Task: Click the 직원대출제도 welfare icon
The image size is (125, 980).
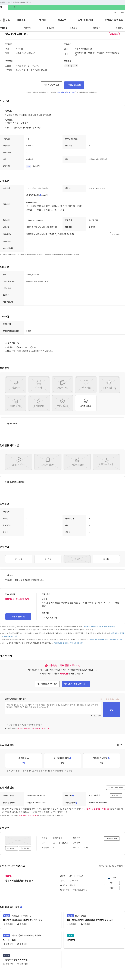Action: click(39, 403)
